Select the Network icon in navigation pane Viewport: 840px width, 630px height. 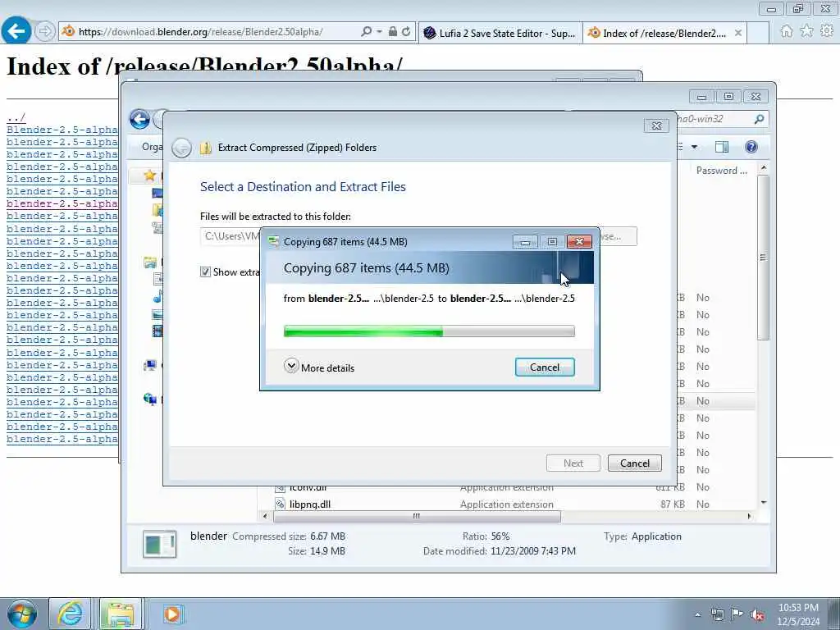[150, 399]
